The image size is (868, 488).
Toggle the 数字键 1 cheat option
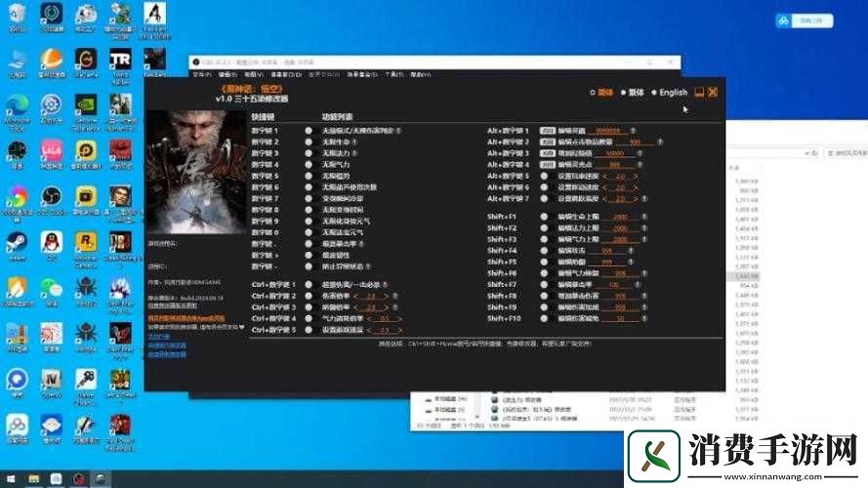click(x=309, y=131)
